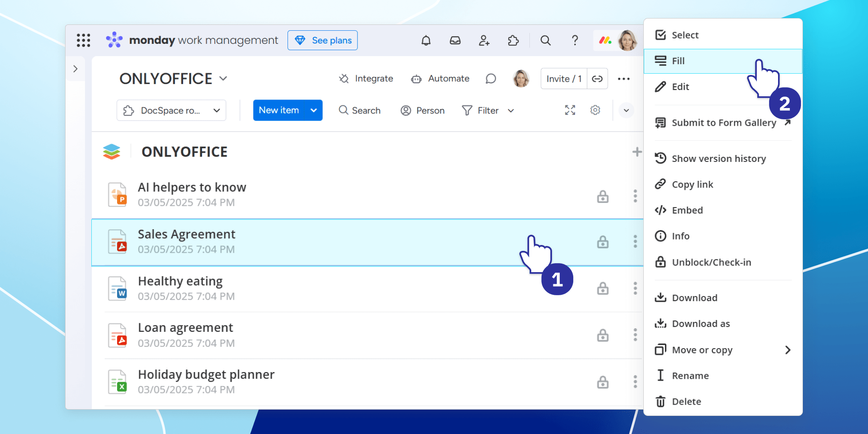
Task: Click the Automate button
Action: 440,79
